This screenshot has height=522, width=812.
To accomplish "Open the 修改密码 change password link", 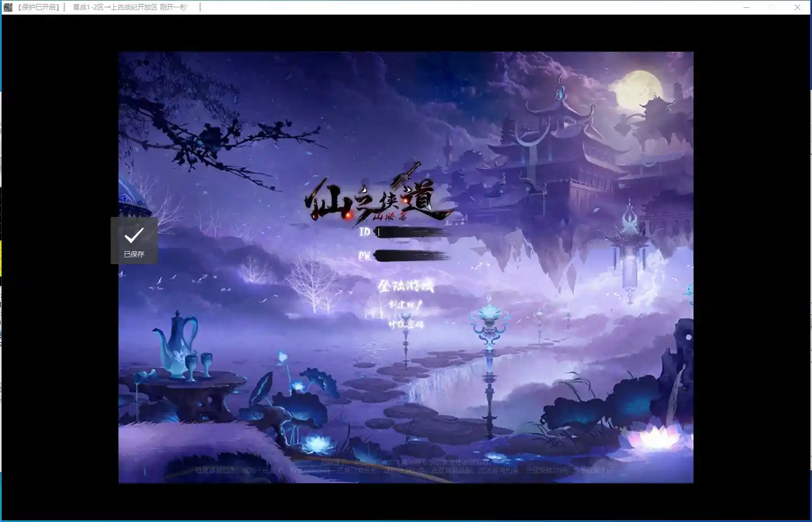I will [x=405, y=324].
